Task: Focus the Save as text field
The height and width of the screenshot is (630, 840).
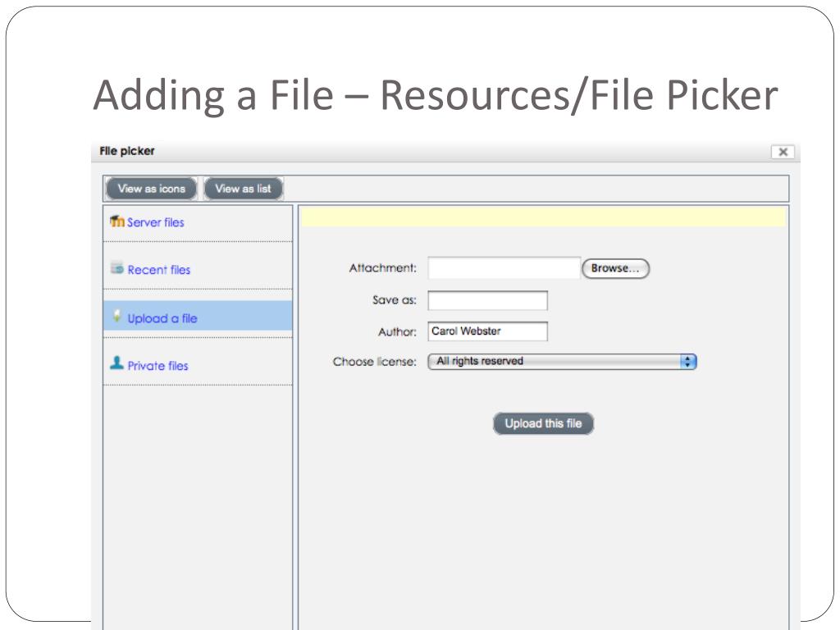Action: pos(487,301)
